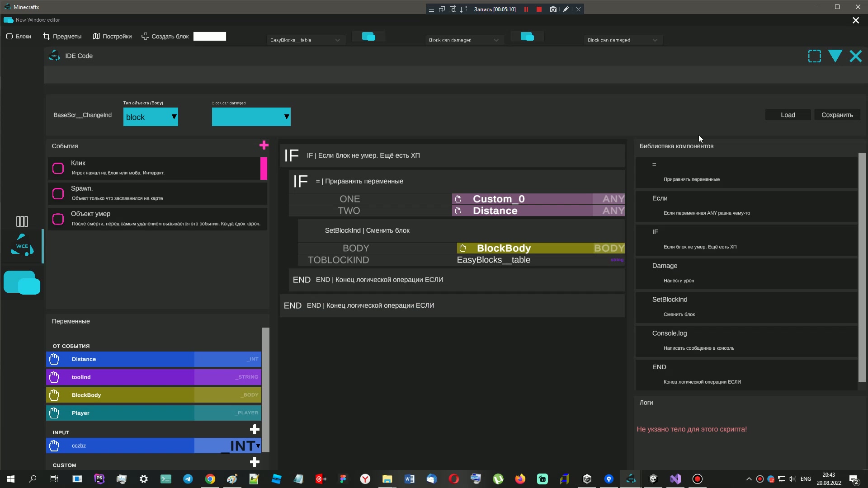The width and height of the screenshot is (868, 488).
Task: Open Google Chrome from the Windows taskbar
Action: pos(210,479)
